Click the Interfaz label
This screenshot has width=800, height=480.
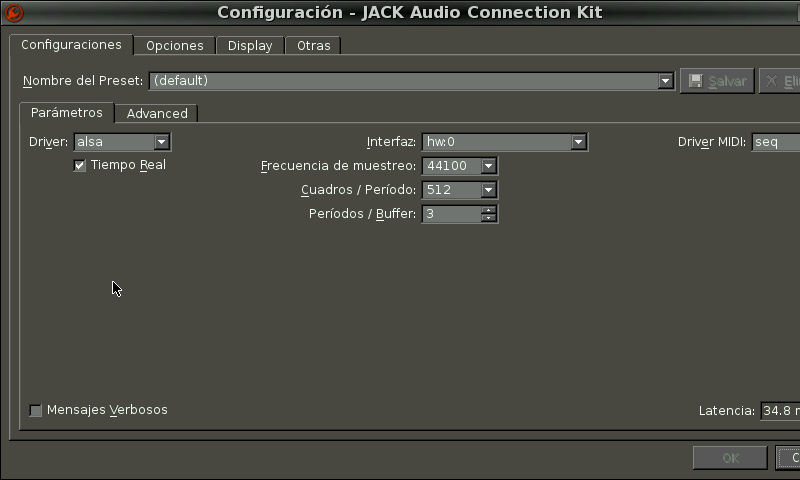(x=391, y=142)
